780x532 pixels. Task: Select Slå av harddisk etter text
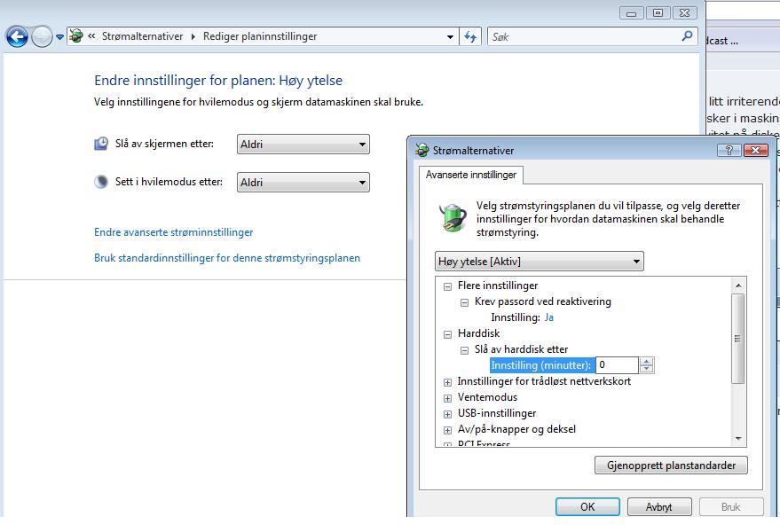point(521,349)
